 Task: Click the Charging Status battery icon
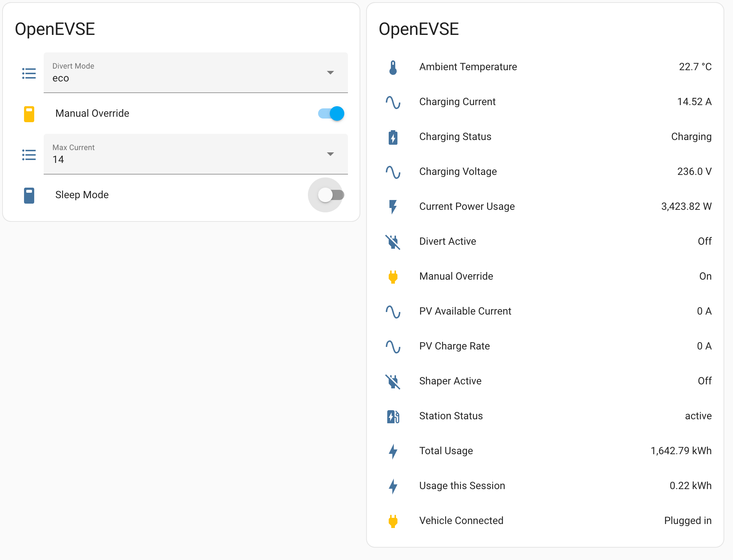tap(392, 137)
